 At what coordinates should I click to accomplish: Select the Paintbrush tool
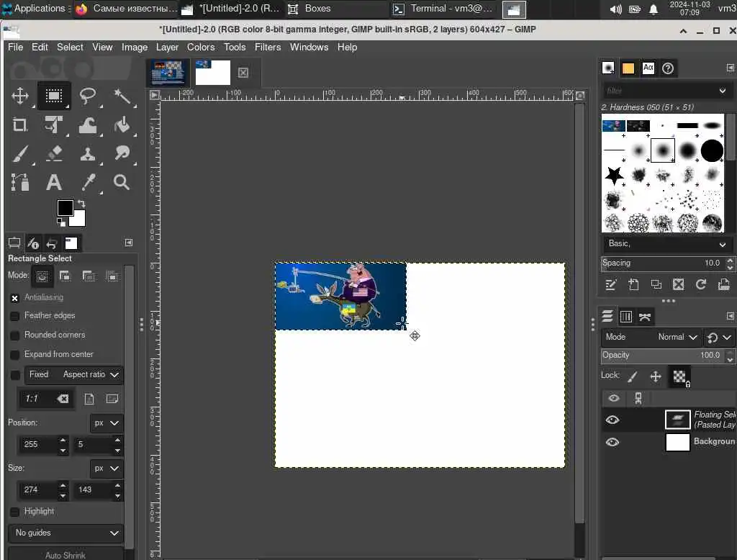coord(19,154)
